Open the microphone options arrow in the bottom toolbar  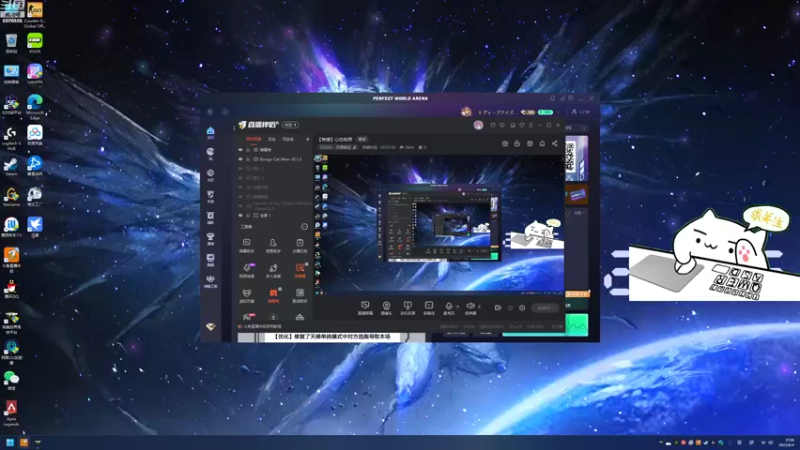click(457, 307)
